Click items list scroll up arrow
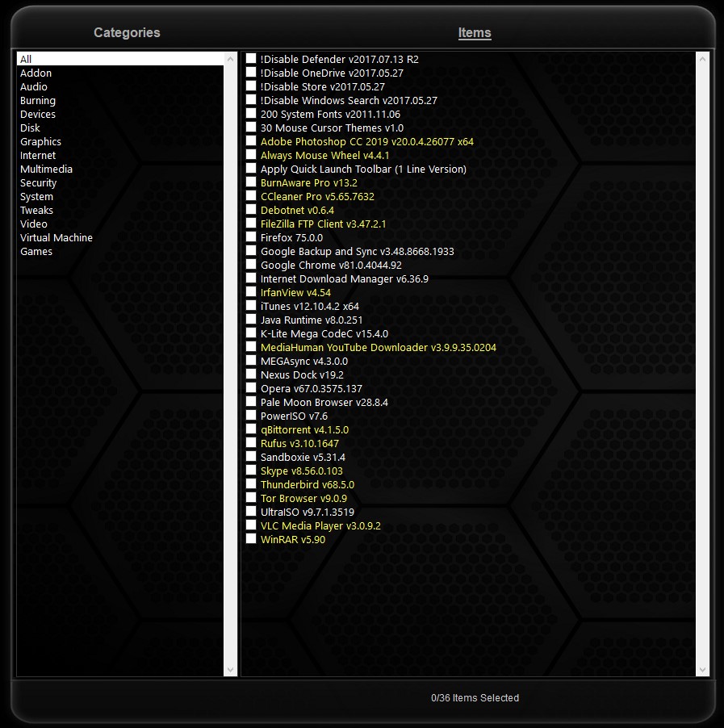This screenshot has height=728, width=724. (703, 59)
